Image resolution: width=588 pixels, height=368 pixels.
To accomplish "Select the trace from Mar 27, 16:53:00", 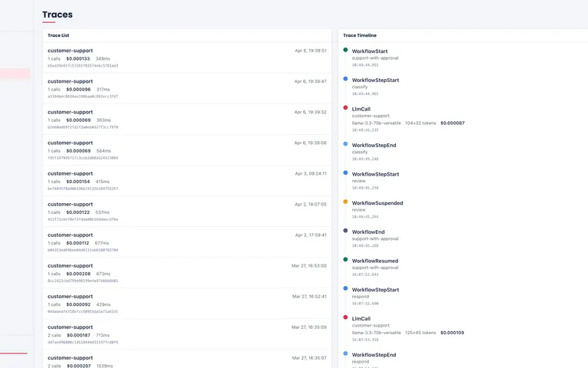I will point(187,272).
